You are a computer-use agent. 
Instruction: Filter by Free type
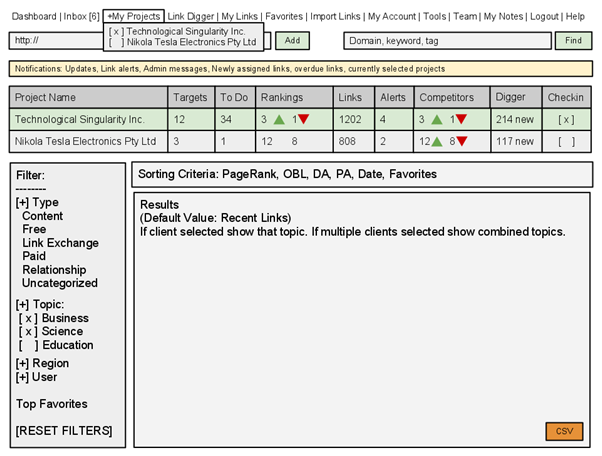(x=34, y=229)
